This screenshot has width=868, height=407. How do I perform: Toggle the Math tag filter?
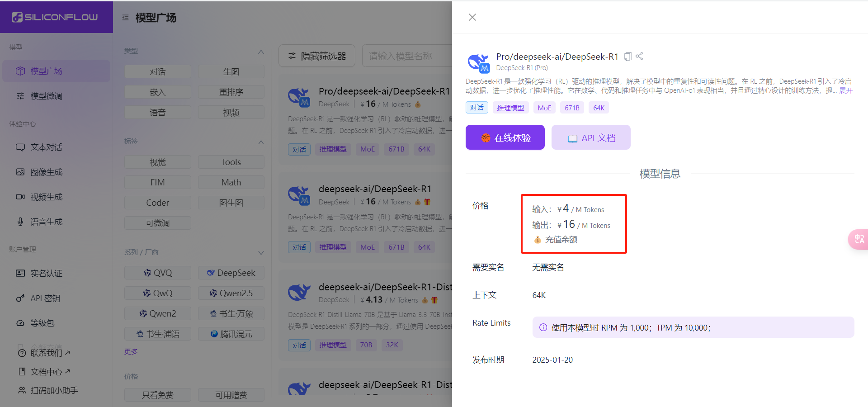pos(231,182)
